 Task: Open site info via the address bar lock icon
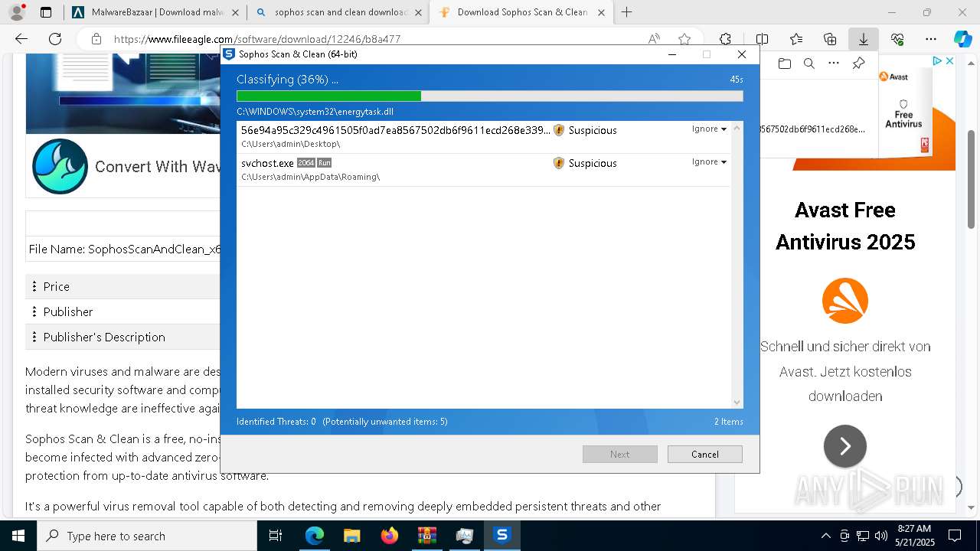pos(96,39)
